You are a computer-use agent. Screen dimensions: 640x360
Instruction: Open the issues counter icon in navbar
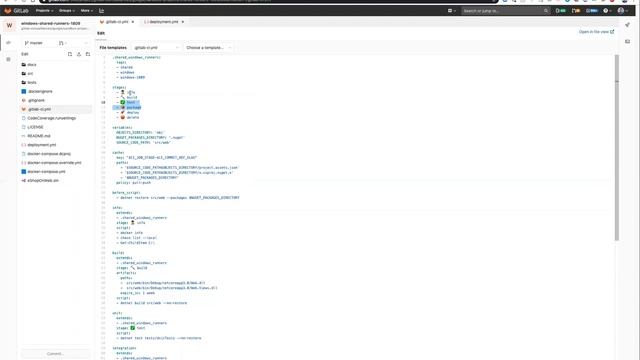(x=561, y=11)
